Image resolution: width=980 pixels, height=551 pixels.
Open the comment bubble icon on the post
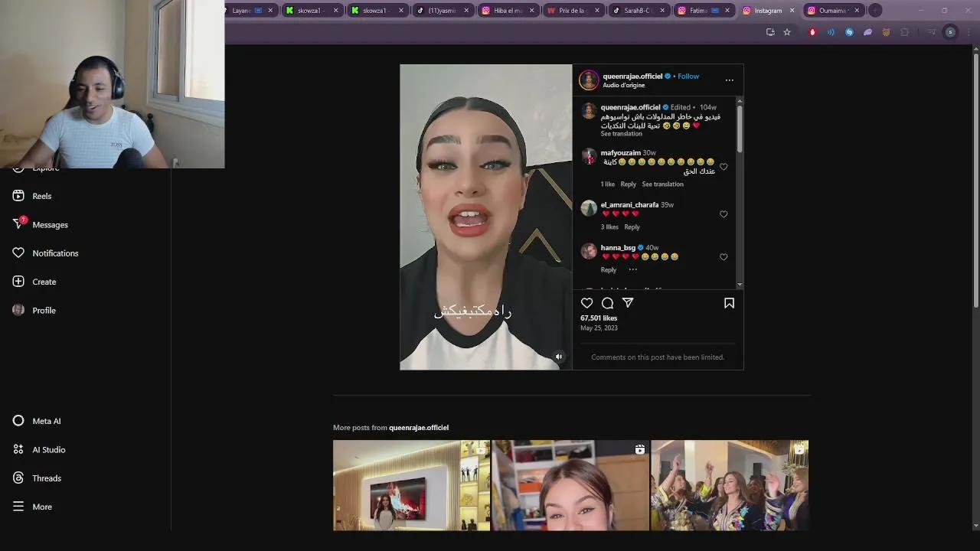[x=607, y=303]
